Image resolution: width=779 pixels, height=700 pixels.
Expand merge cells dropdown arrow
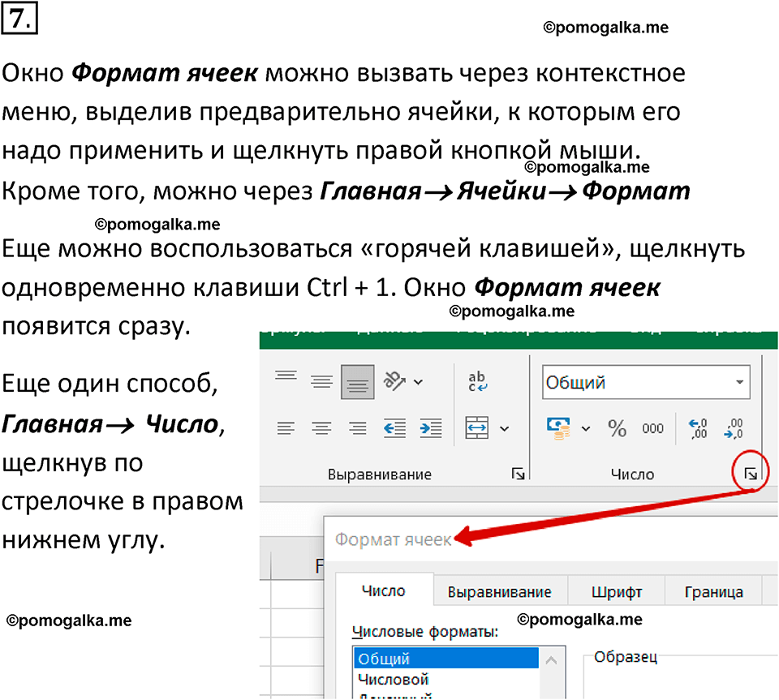coord(504,428)
